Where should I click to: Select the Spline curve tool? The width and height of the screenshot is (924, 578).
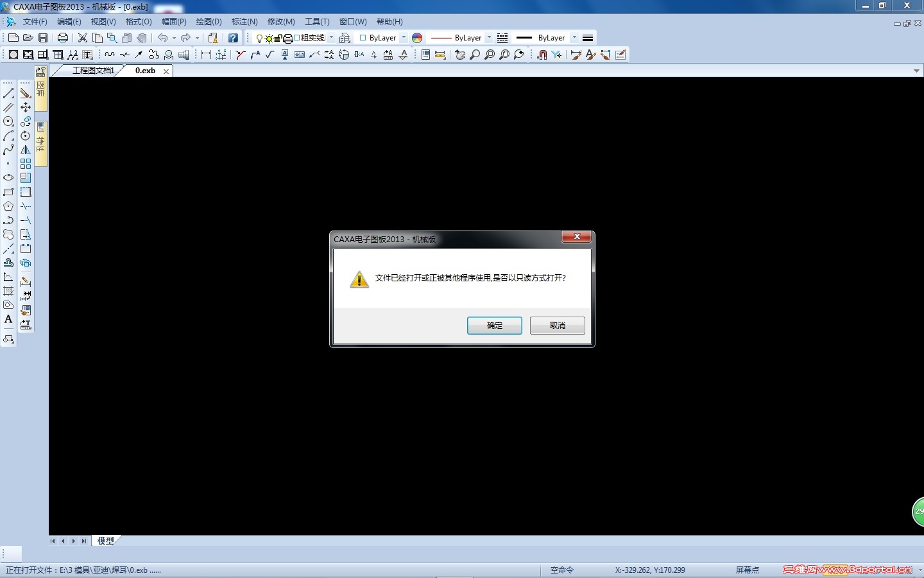click(x=8, y=150)
